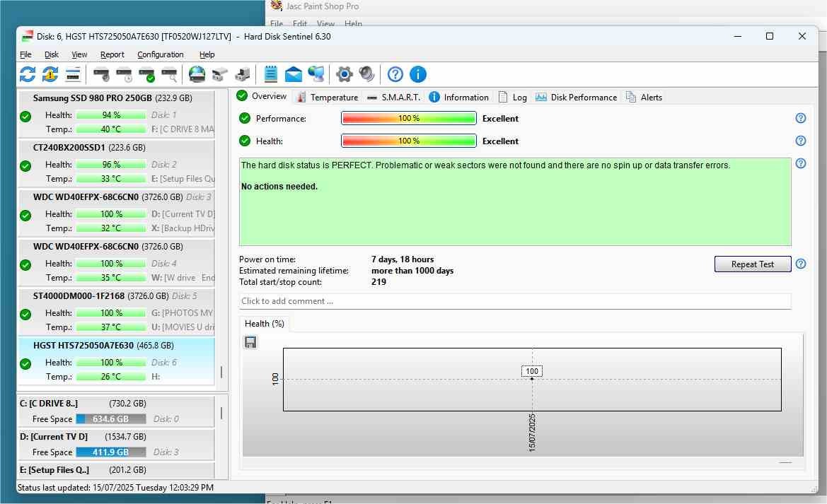The image size is (827, 504).
Task: Select the ST4000DM000-1F2168 disk
Action: tap(117, 312)
